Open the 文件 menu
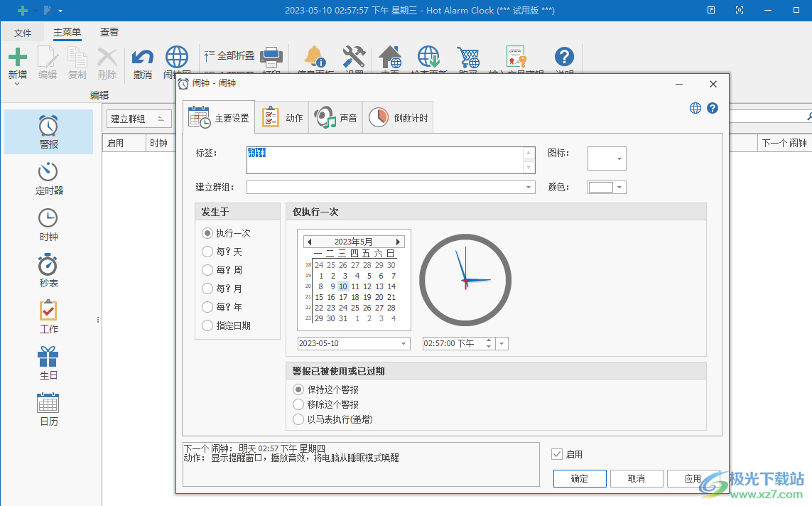This screenshot has width=812, height=506. coord(22,33)
